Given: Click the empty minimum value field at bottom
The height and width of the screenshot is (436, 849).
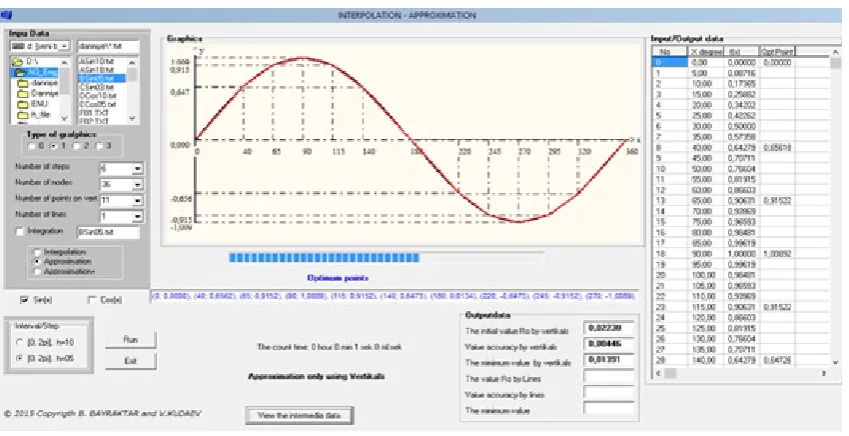Looking at the screenshot, I should (x=609, y=408).
